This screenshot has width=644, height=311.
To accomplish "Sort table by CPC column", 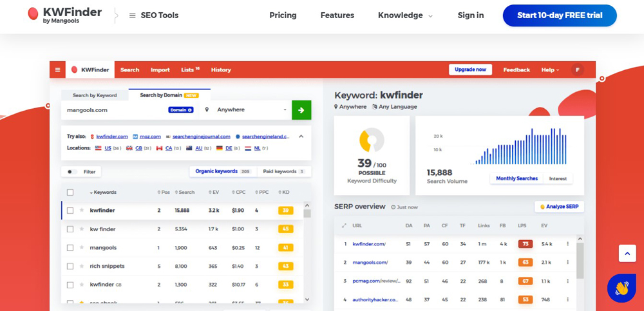I will tap(239, 193).
